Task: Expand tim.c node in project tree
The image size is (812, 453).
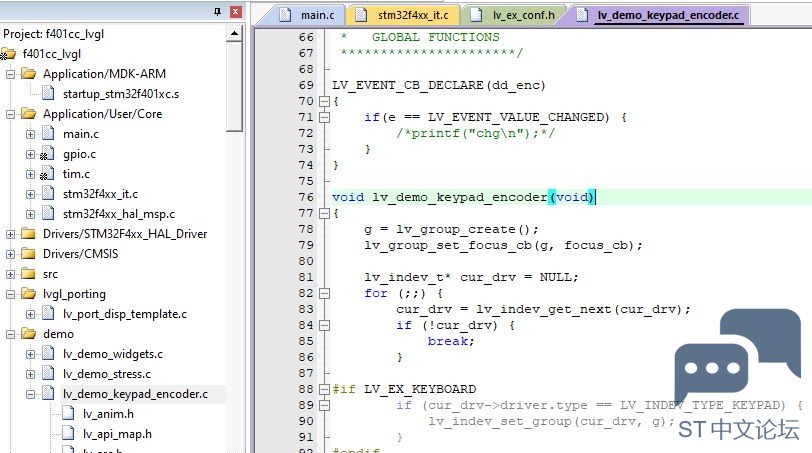Action: (x=31, y=174)
